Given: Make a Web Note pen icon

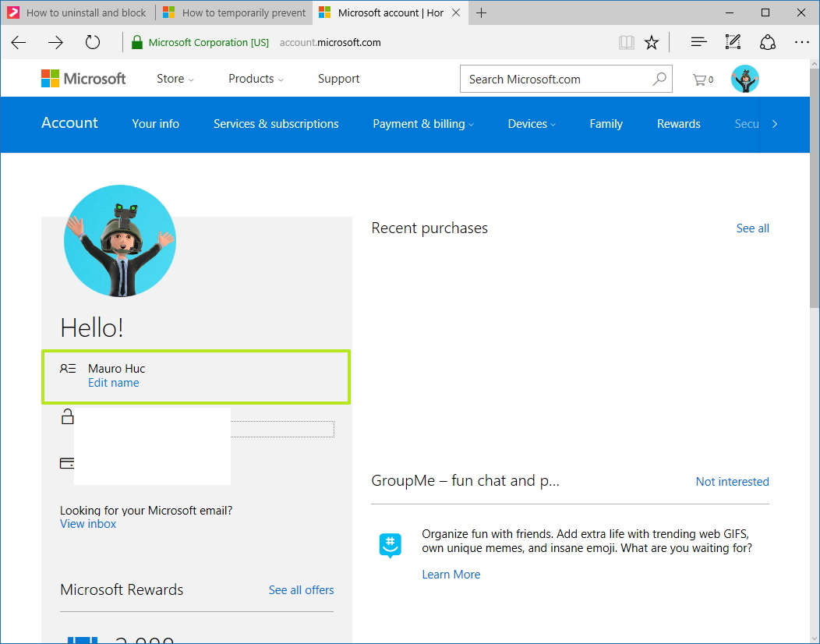Looking at the screenshot, I should click(x=733, y=42).
